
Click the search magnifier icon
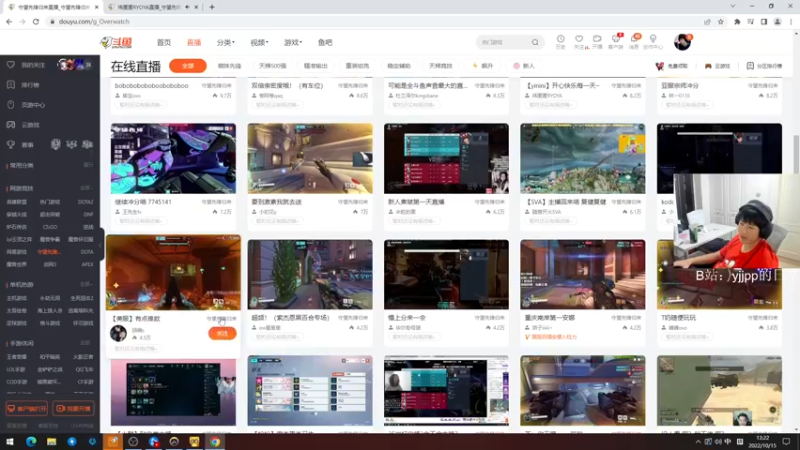(535, 42)
